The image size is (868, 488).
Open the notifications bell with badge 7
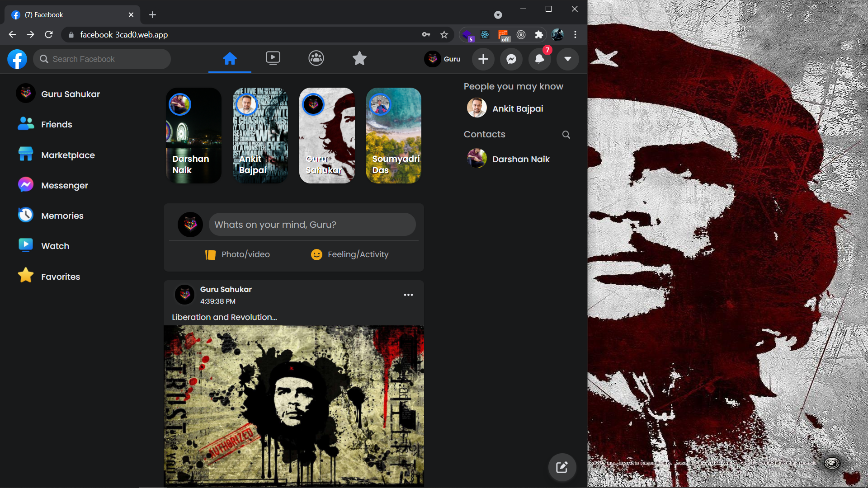540,59
